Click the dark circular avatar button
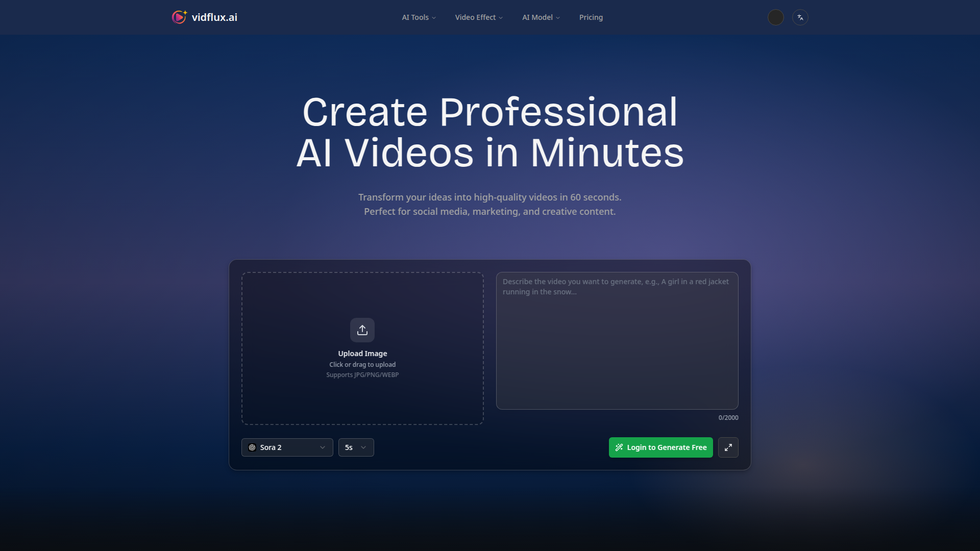980x551 pixels. pos(775,17)
